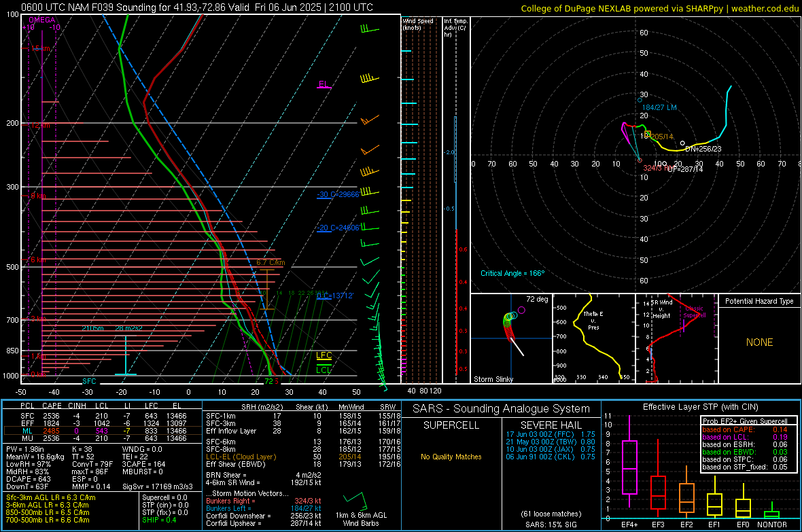Click the No Quality Matches supercell text
This screenshot has width=802, height=532.
(451, 457)
